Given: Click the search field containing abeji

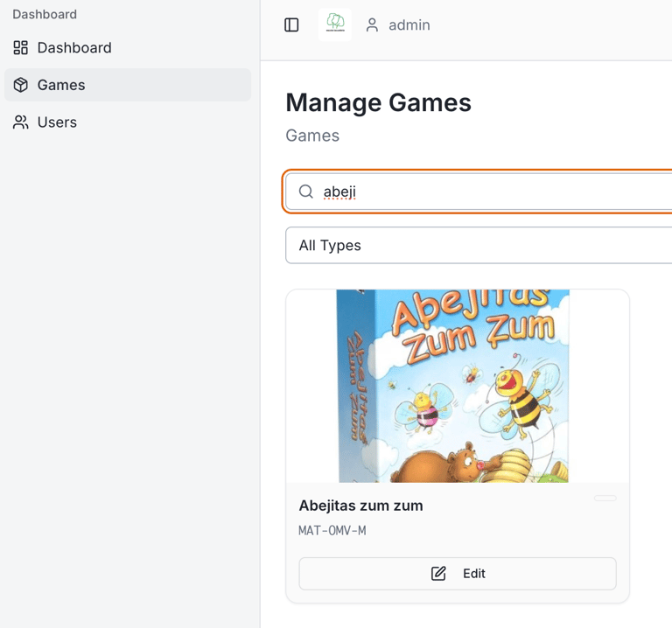Looking at the screenshot, I should click(479, 192).
